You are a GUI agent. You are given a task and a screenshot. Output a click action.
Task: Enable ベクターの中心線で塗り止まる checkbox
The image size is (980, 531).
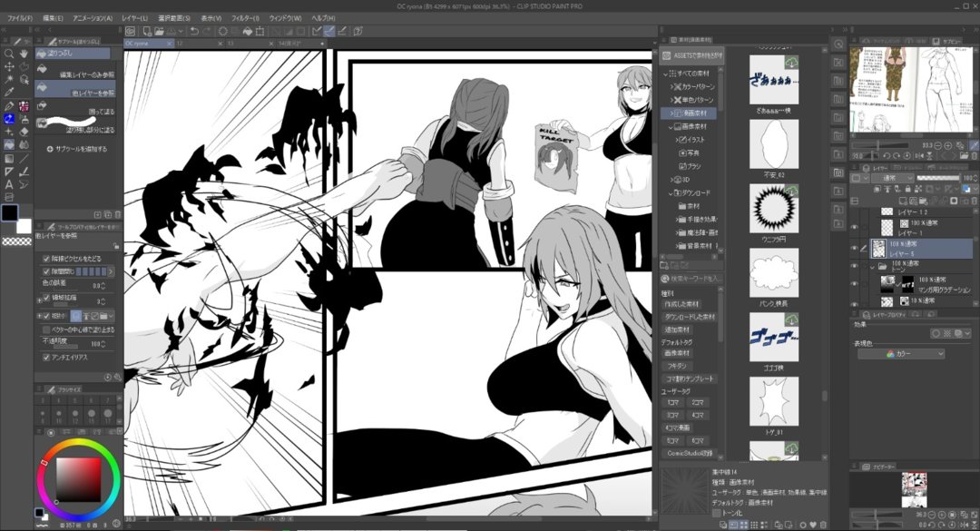(46, 329)
